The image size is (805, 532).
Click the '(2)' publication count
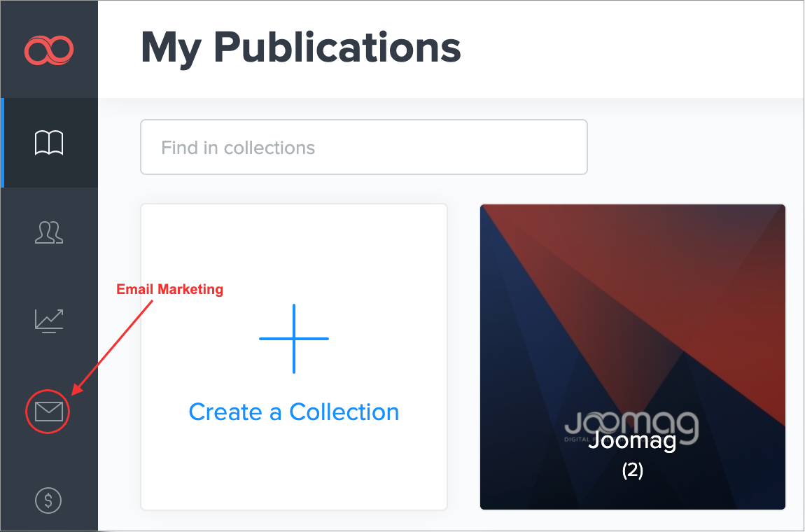pos(632,470)
